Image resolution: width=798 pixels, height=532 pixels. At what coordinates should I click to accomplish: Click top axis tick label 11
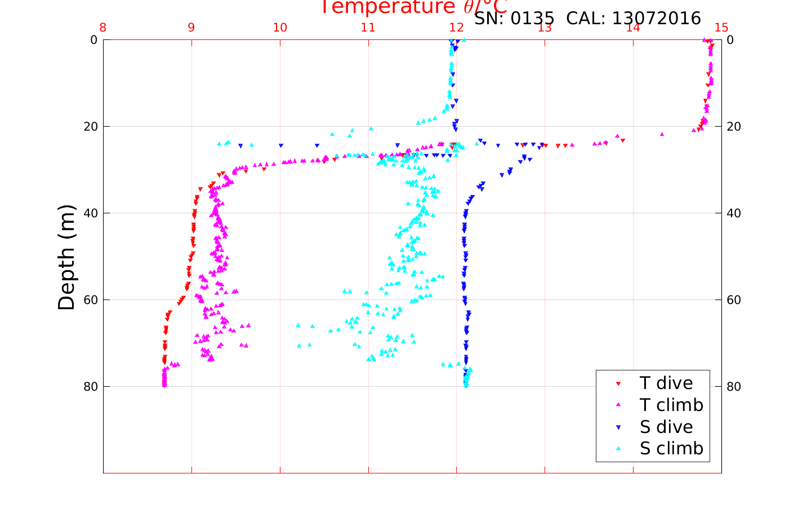coord(368,28)
